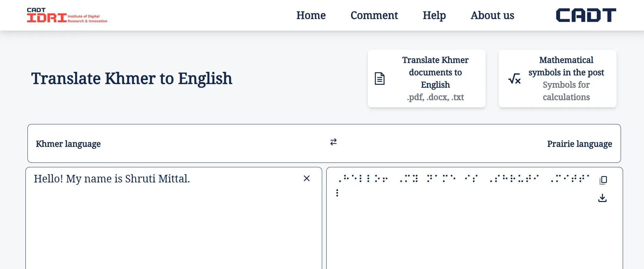Viewport: 644px width, 269px height.
Task: Click the document file icon
Action: click(380, 79)
